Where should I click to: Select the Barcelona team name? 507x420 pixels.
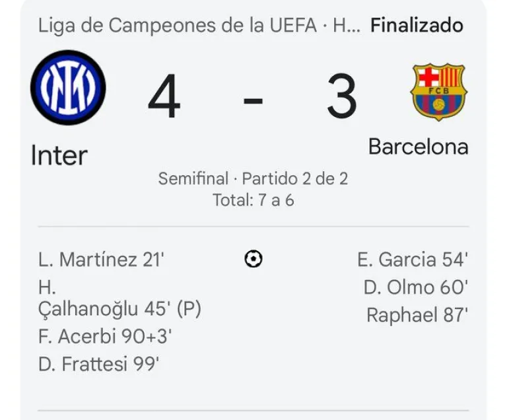coord(418,146)
